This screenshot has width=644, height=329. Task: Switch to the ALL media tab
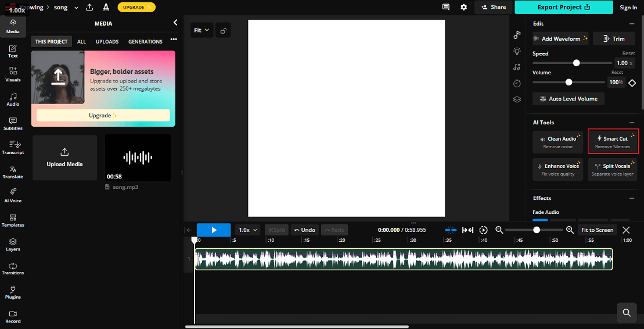81,41
